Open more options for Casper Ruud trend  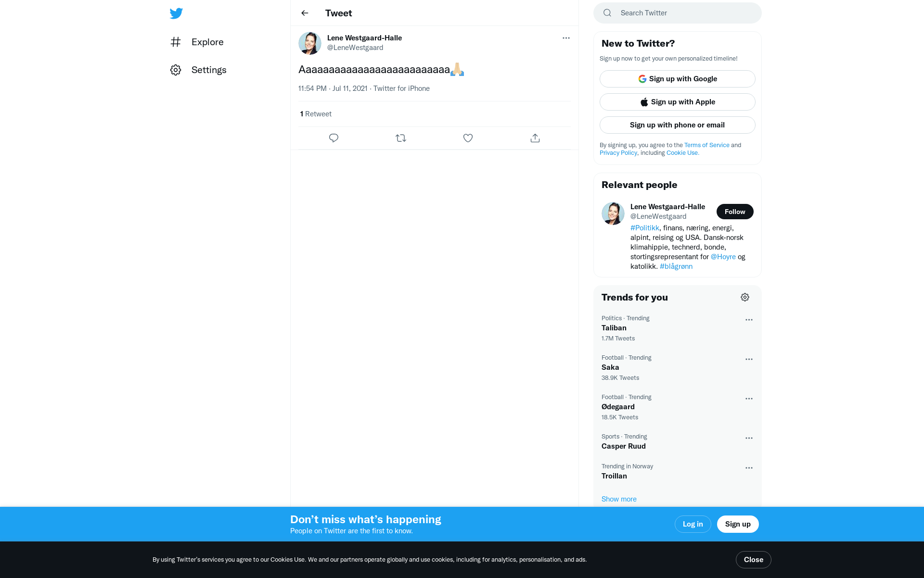tap(749, 438)
